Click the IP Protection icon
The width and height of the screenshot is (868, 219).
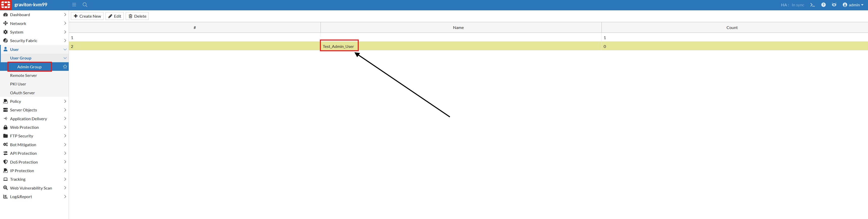[x=5, y=171]
